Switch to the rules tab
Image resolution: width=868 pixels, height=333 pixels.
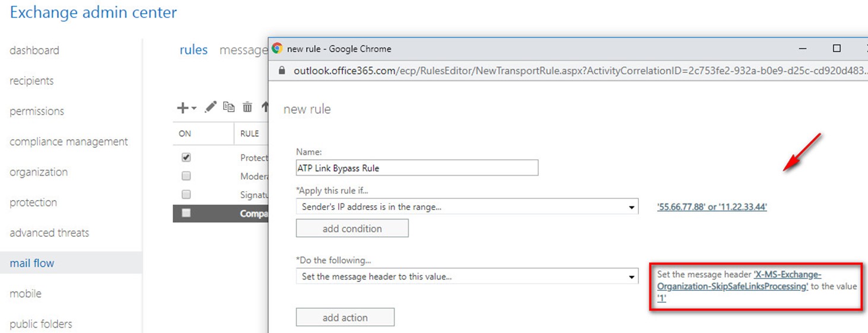click(x=193, y=50)
